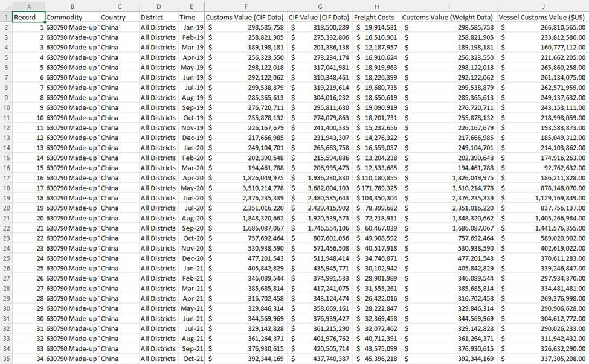Click freight cost 110,180,855 cell

pos(376,178)
